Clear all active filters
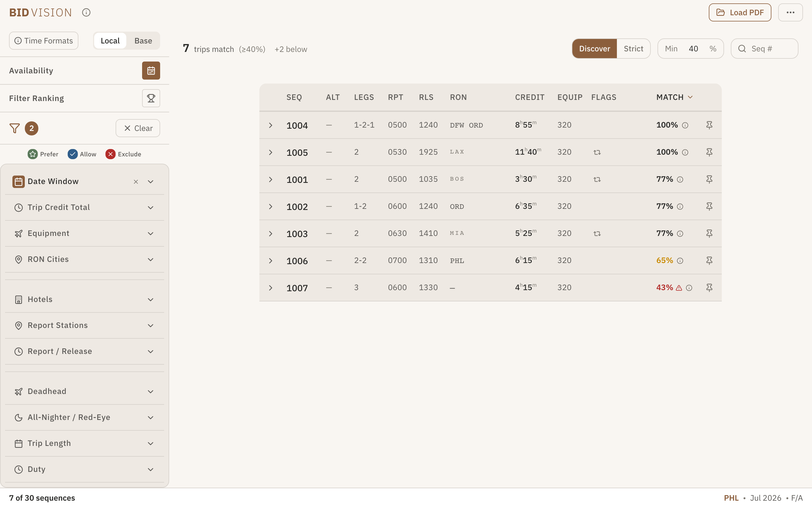The width and height of the screenshot is (812, 508). click(x=138, y=128)
